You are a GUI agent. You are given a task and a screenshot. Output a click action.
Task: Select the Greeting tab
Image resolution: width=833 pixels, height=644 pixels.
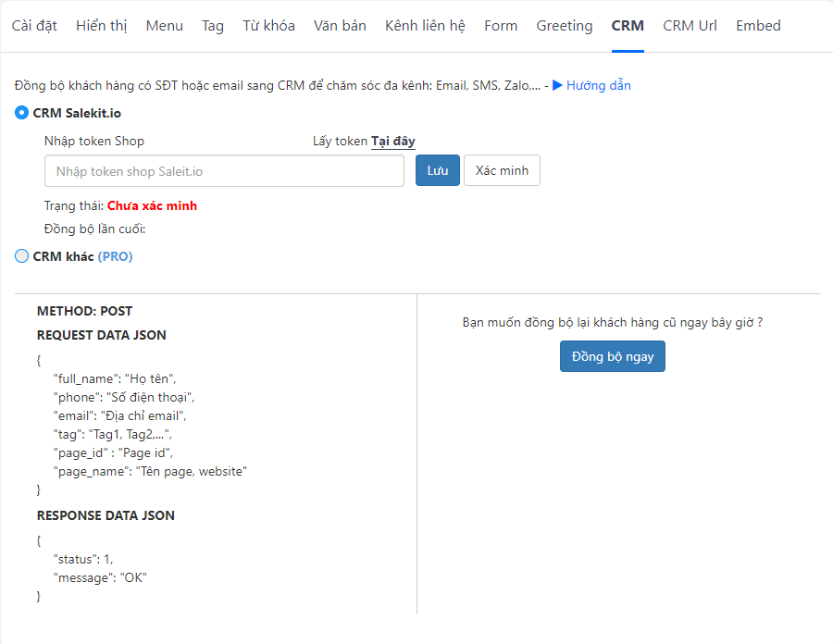tap(565, 26)
